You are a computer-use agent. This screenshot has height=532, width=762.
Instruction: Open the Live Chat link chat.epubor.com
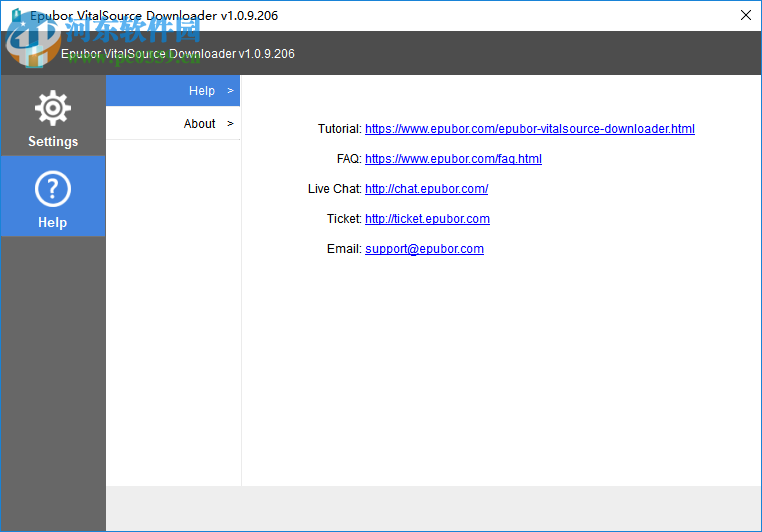(x=427, y=189)
